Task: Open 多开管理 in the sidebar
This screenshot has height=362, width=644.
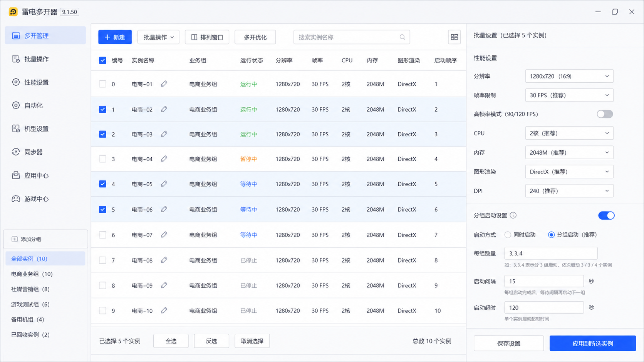Action: 45,36
